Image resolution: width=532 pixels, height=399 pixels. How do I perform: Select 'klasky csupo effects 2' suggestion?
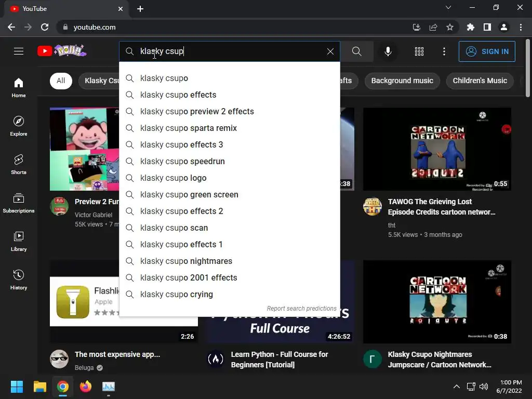[230, 211]
